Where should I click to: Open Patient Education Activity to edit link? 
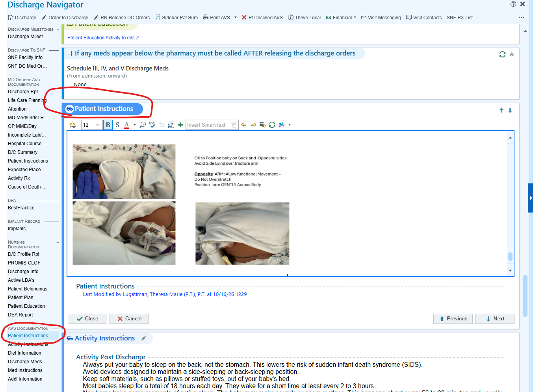pyautogui.click(x=103, y=38)
